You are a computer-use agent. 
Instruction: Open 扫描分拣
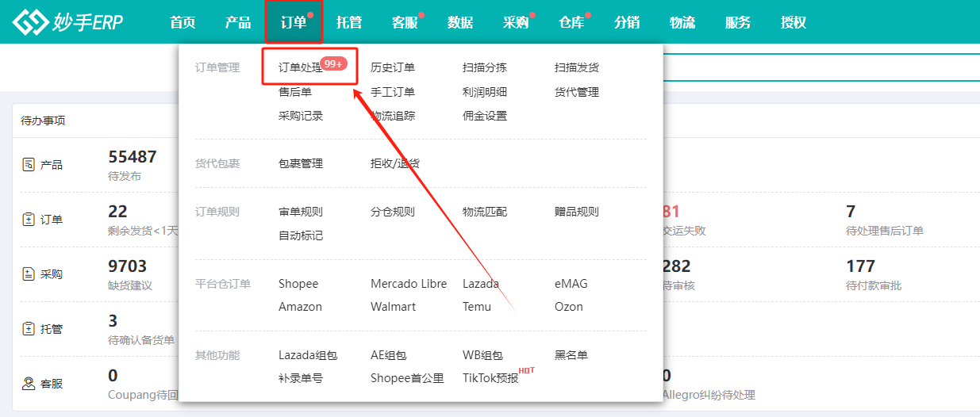(x=485, y=68)
